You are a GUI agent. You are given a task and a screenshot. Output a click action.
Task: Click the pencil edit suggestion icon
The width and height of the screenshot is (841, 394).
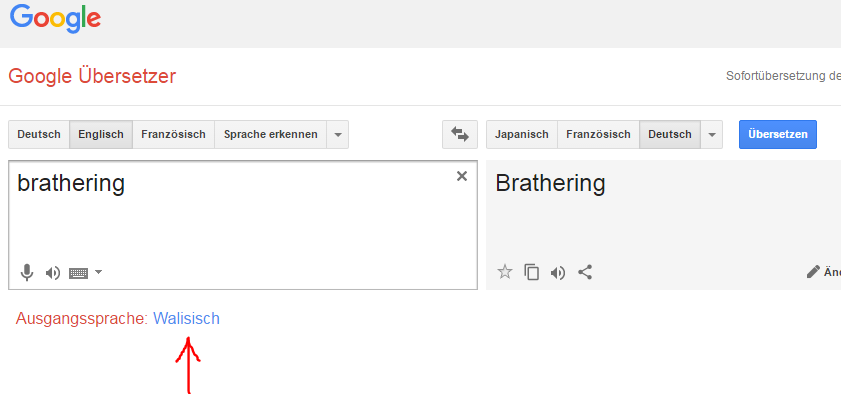click(x=813, y=272)
